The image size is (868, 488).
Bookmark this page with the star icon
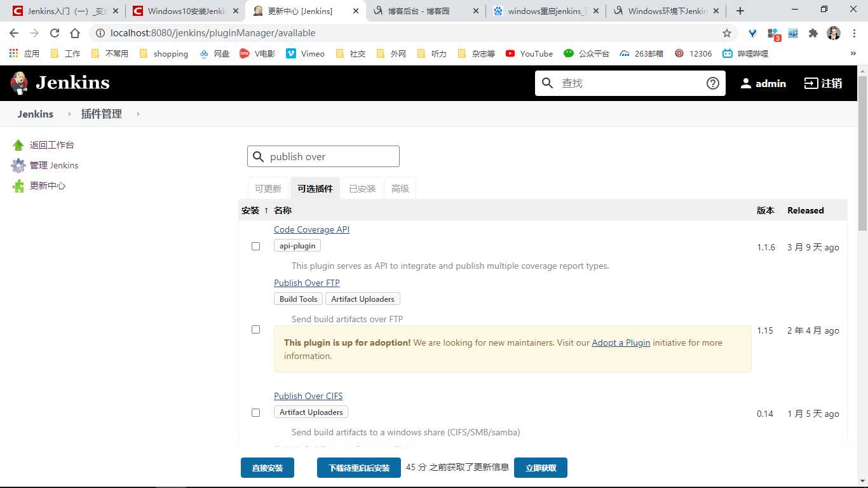coord(727,33)
